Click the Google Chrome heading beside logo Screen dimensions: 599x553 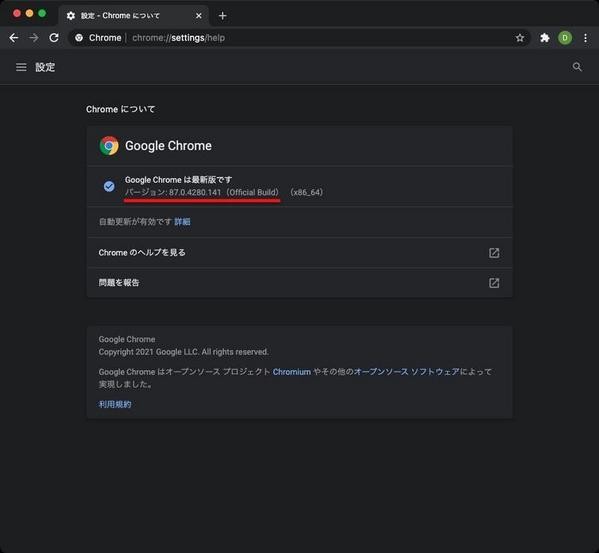168,146
